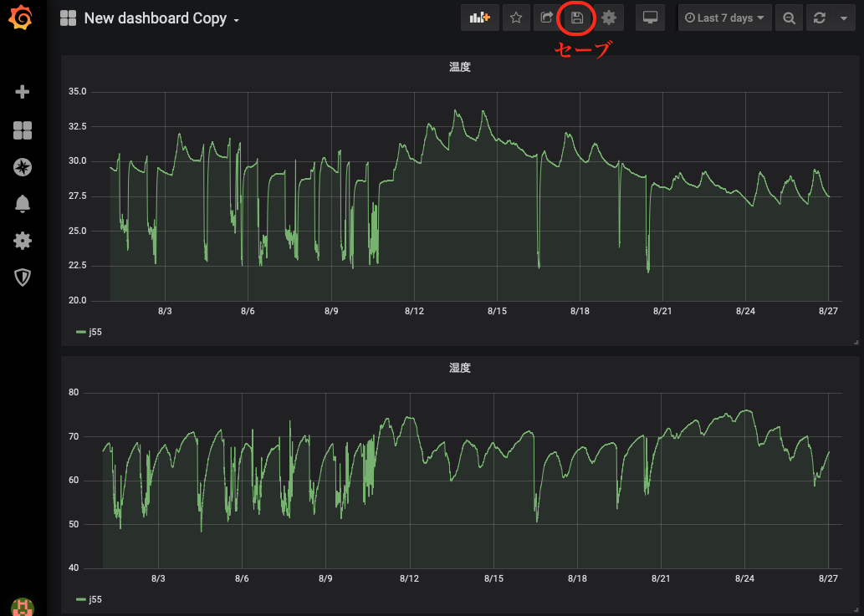The height and width of the screenshot is (616, 864).
Task: Open the 温度 panel title menu
Action: click(x=459, y=67)
